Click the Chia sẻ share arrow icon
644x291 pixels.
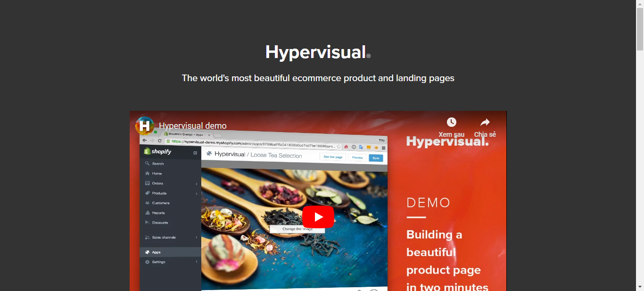[x=485, y=123]
